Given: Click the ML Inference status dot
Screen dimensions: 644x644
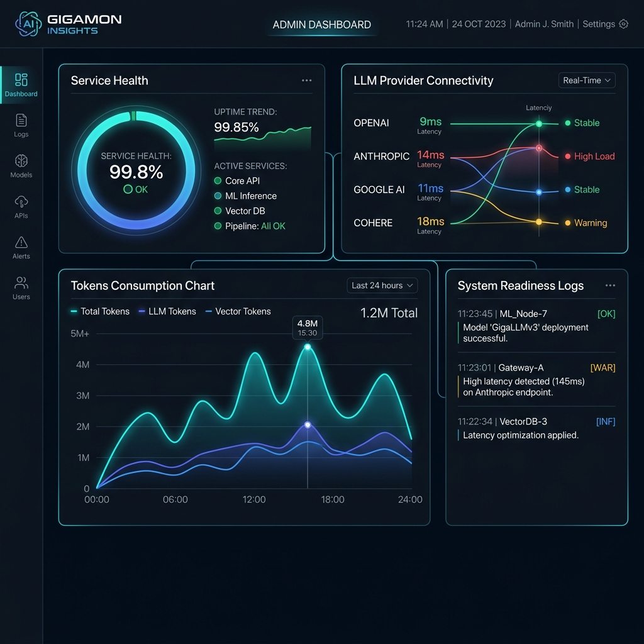Looking at the screenshot, I should click(218, 196).
